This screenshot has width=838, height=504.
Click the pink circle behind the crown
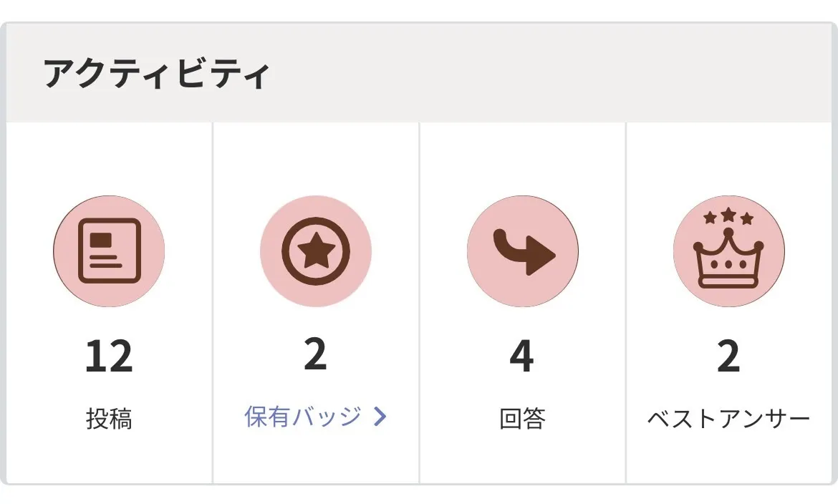tap(729, 251)
